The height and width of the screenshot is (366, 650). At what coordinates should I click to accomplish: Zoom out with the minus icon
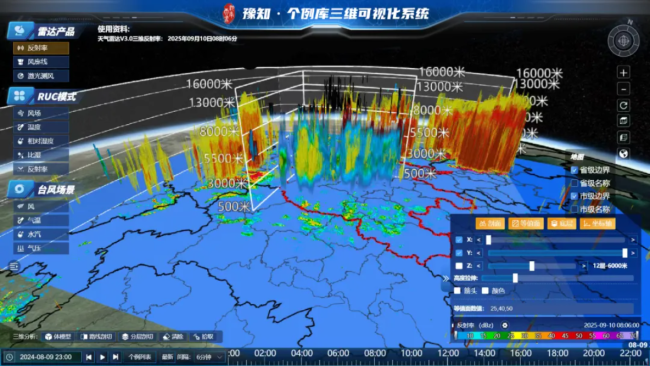click(x=623, y=89)
